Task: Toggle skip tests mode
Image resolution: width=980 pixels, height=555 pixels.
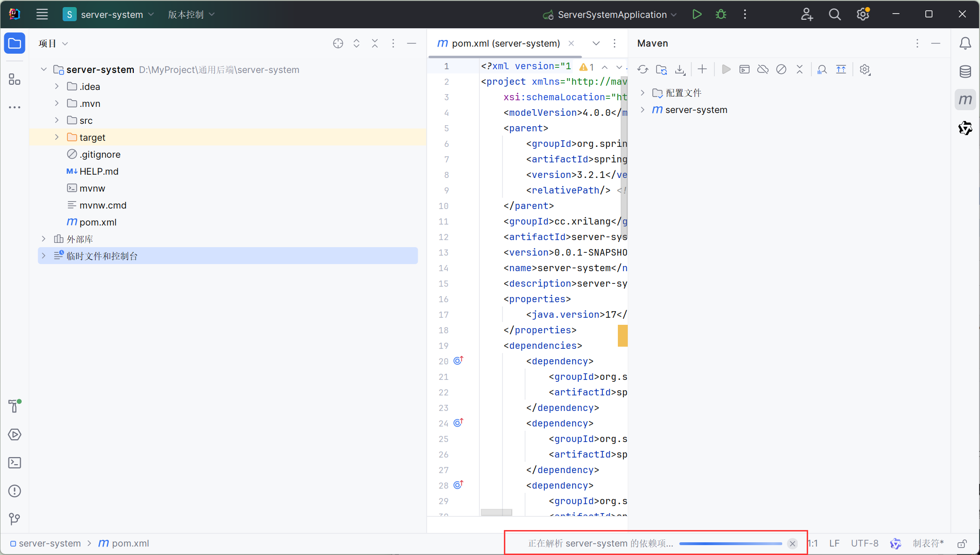Action: pyautogui.click(x=781, y=70)
